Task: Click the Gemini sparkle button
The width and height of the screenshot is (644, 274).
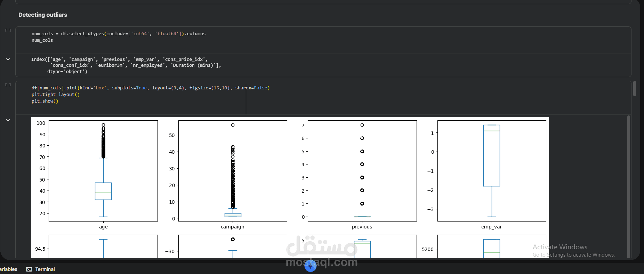Action: 311,266
